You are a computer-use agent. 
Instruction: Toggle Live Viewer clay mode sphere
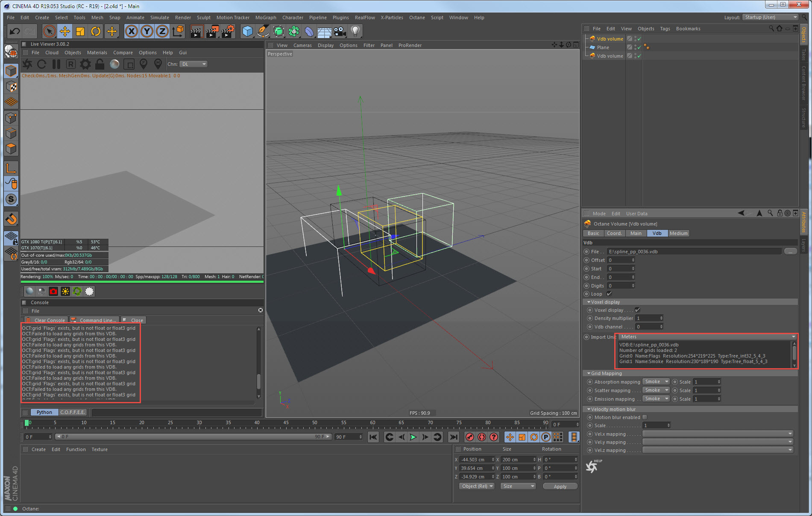coord(114,64)
